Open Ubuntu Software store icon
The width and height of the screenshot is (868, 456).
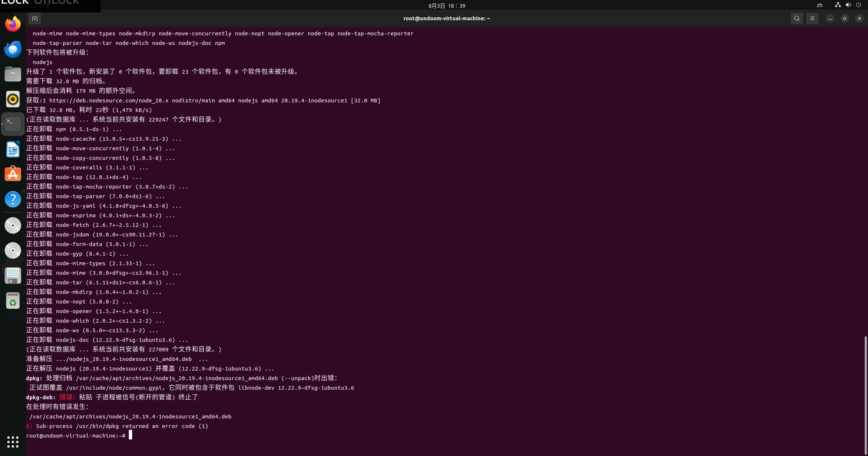(13, 174)
